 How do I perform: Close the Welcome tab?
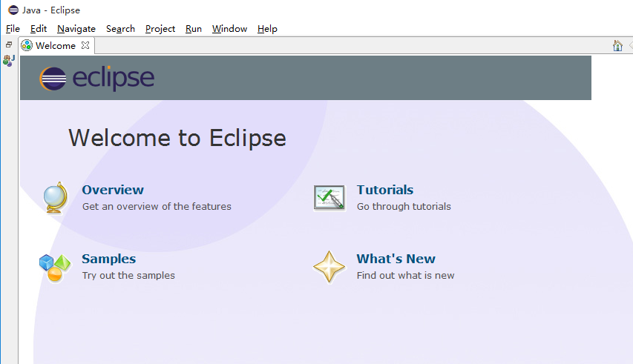[85, 45]
